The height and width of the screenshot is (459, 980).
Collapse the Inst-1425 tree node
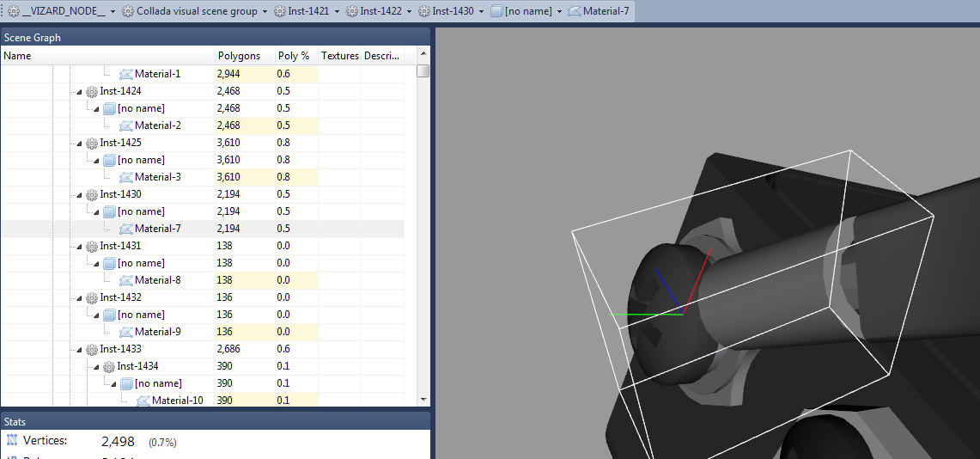pos(79,143)
